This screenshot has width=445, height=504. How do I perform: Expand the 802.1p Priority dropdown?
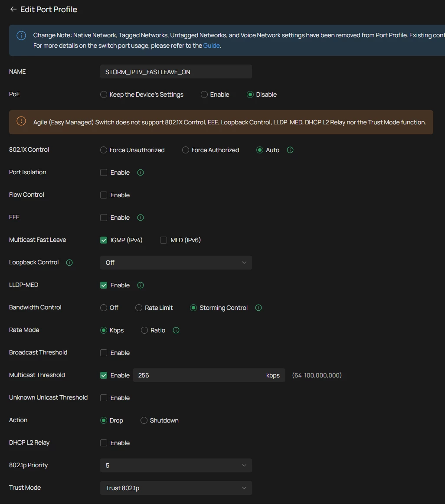(x=176, y=465)
